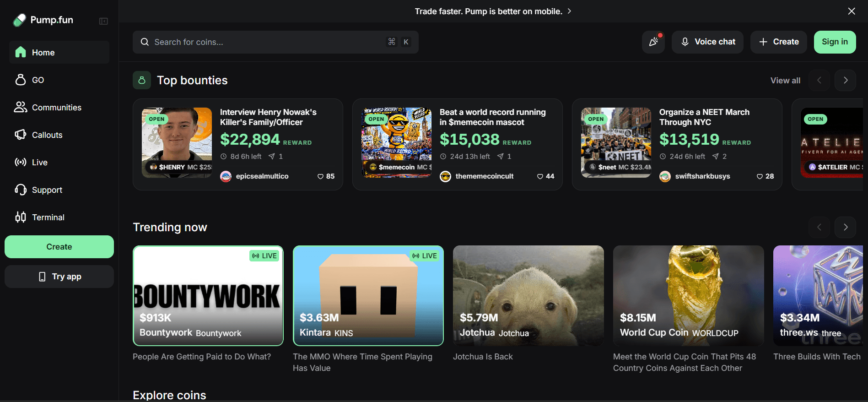Screen dimensions: 868x402
Task: Open the three.ws trending card
Action: [x=818, y=296]
